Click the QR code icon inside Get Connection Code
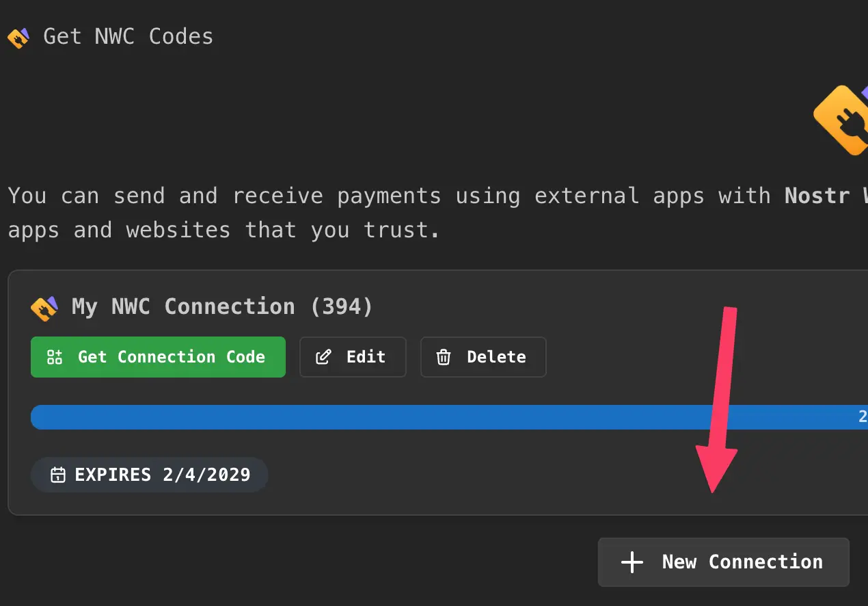Viewport: 868px width, 606px height. click(53, 356)
